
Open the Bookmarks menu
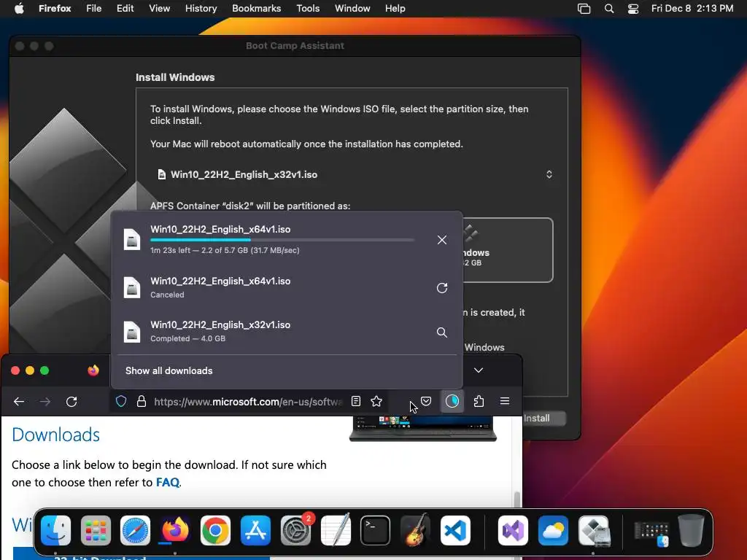pos(256,9)
